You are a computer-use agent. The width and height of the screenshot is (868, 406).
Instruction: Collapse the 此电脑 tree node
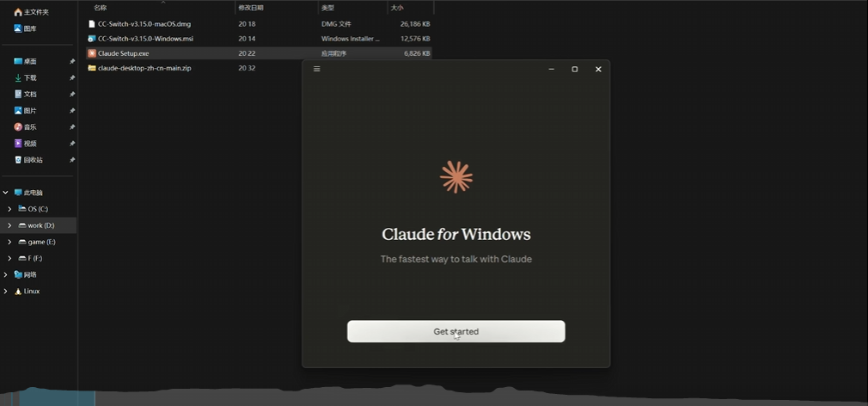[x=5, y=193]
